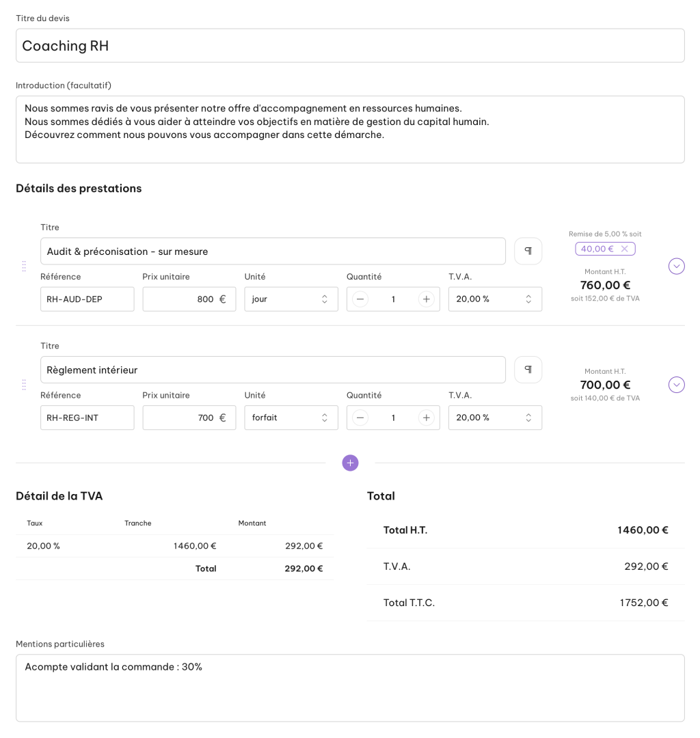Viewport: 700px width, 738px height.
Task: Click the paragraph icon for Audit & préconisation
Action: [528, 251]
